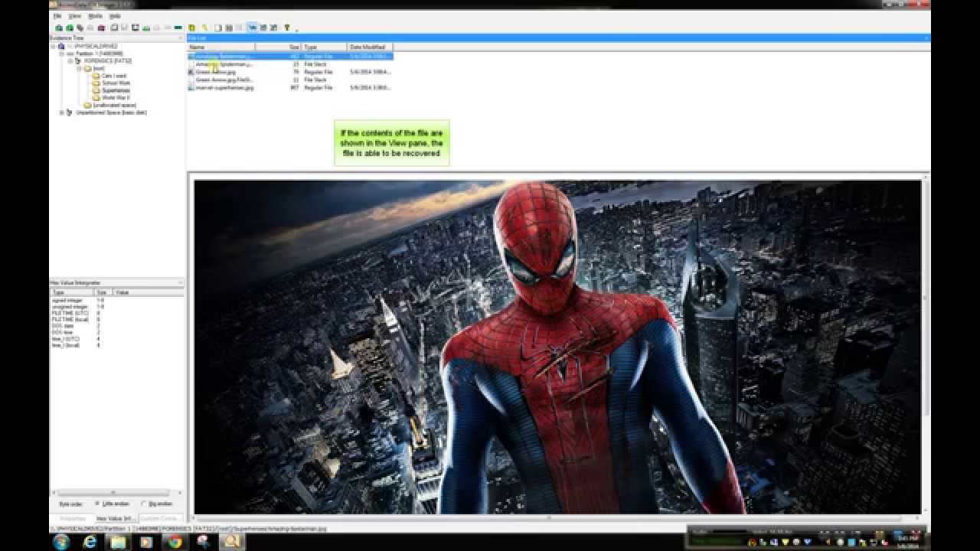
Task: Click the Spider-Man image preview
Action: point(557,347)
